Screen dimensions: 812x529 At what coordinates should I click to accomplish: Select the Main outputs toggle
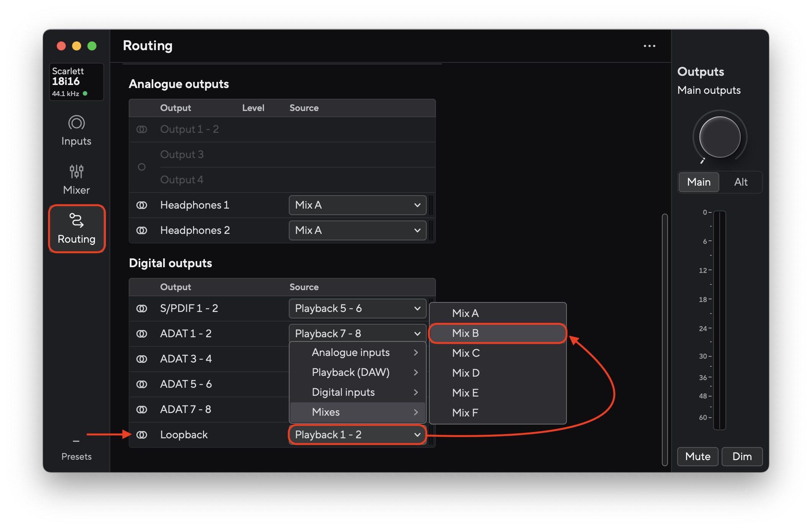tap(698, 182)
